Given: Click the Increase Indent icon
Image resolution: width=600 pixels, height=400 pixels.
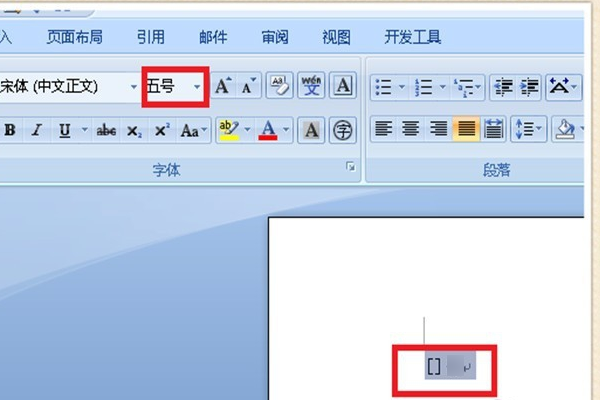Looking at the screenshot, I should 530,87.
